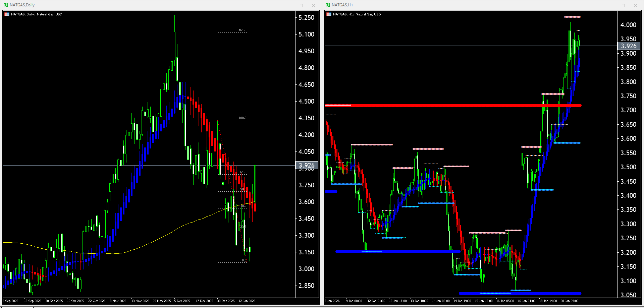Click the 0.0 Fibonacci level label
The image size is (644, 308).
pos(244,260)
